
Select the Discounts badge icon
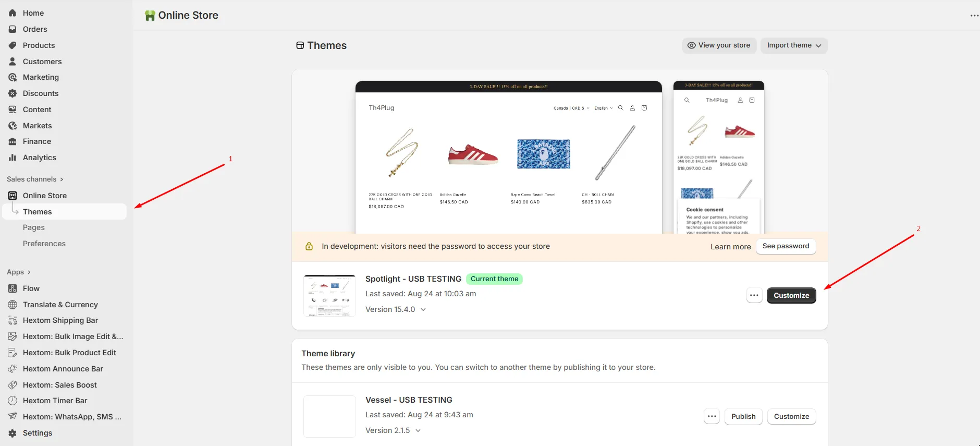(13, 93)
